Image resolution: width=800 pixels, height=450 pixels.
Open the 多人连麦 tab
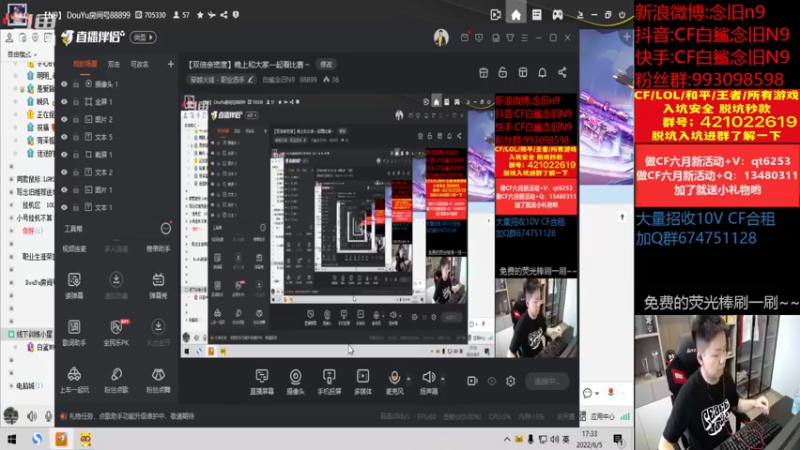pyautogui.click(x=116, y=249)
